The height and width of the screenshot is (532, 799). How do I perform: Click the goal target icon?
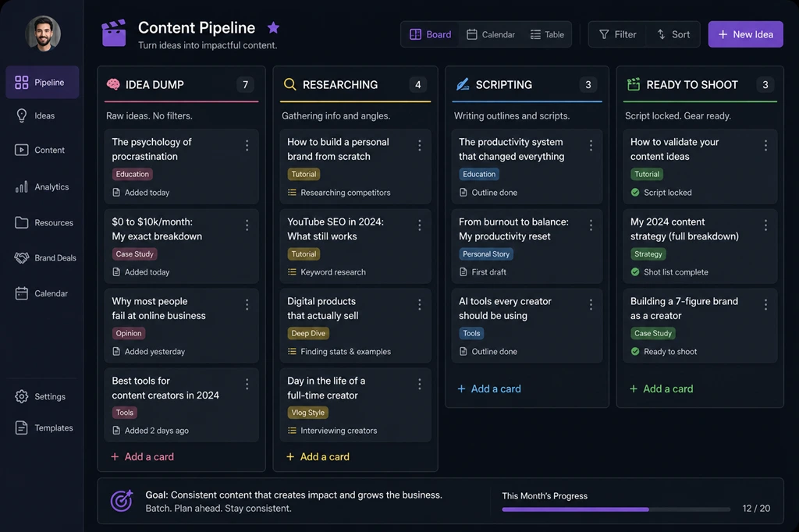point(122,500)
